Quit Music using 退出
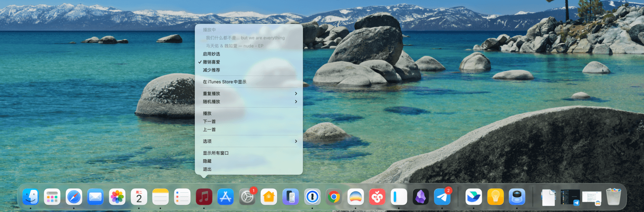This screenshot has height=212, width=644. point(207,169)
